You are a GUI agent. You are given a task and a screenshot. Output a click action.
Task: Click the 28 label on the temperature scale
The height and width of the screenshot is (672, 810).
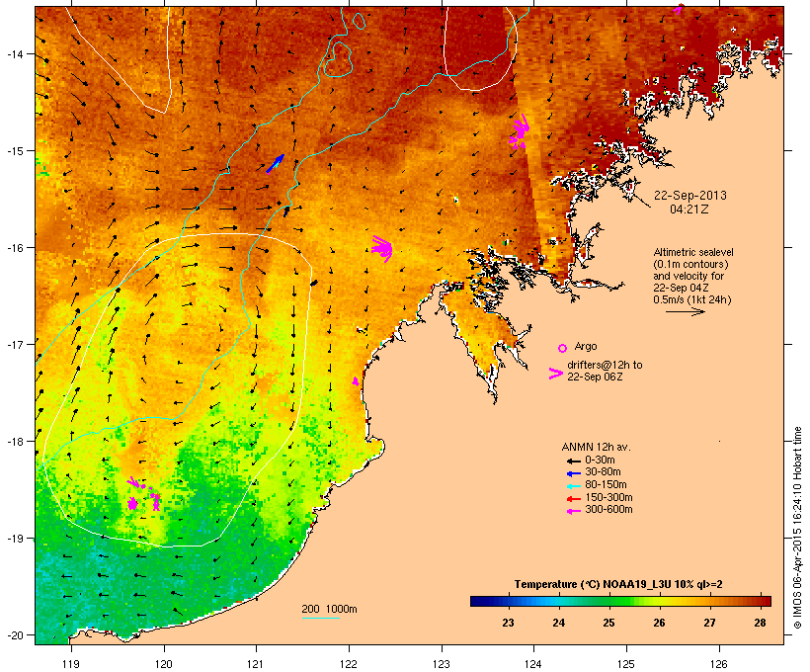[760, 623]
